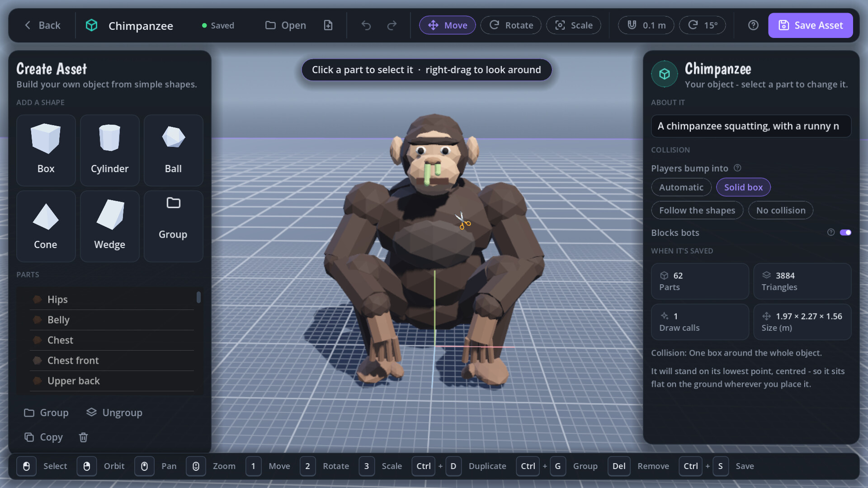
Task: Add a Cone shape
Action: [x=46, y=226]
